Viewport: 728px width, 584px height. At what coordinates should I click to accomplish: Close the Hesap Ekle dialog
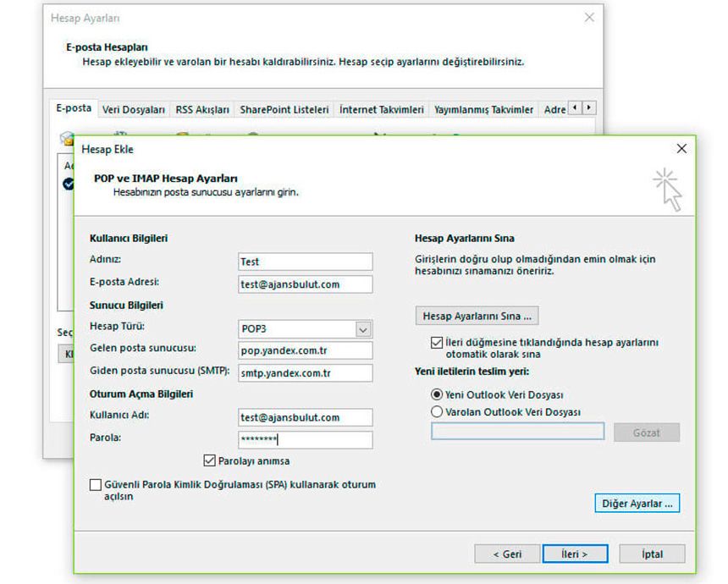[681, 149]
